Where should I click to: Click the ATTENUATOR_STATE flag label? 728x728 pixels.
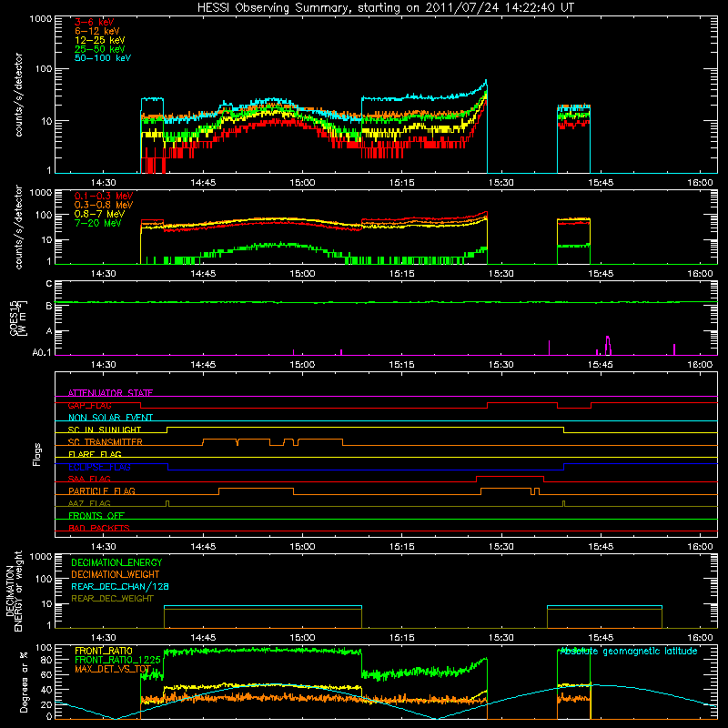[110, 393]
